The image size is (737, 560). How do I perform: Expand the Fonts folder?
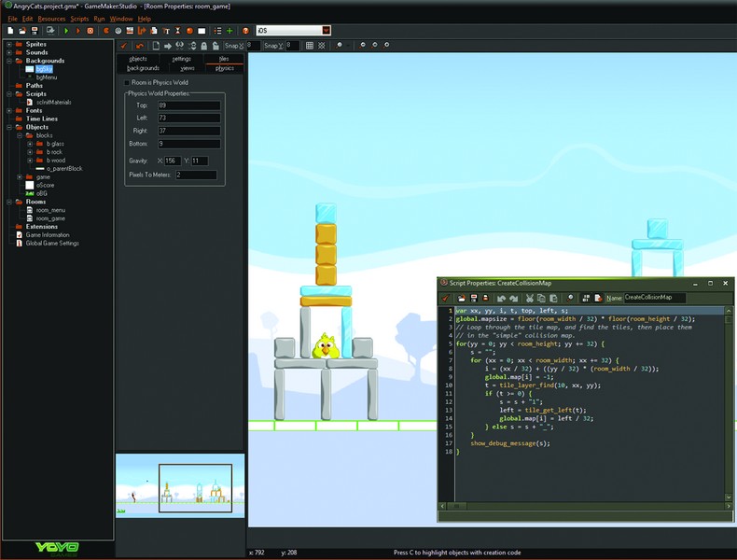click(x=9, y=110)
